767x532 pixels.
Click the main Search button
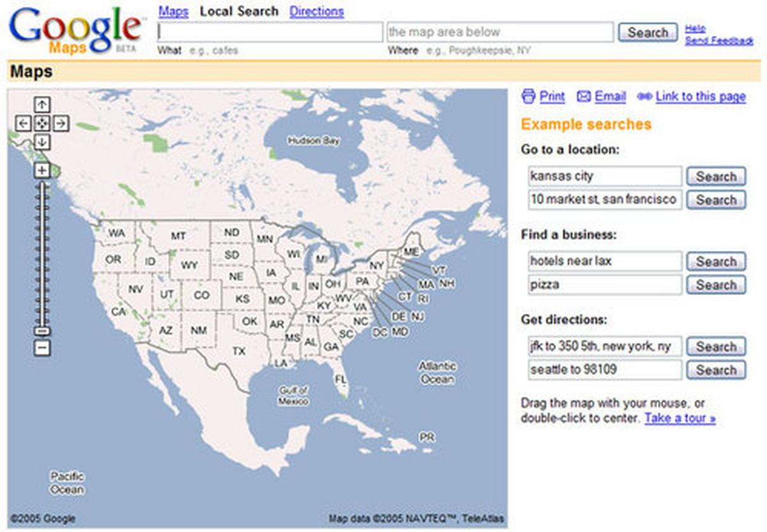[647, 32]
